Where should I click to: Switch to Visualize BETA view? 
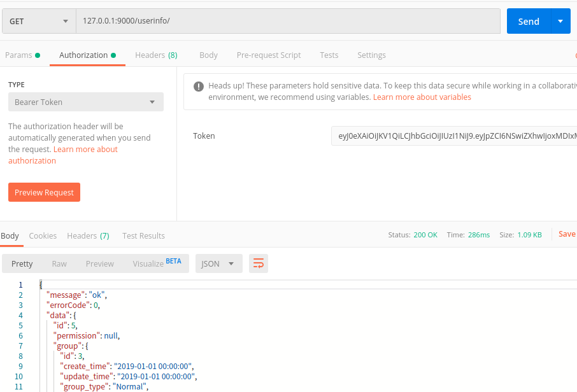click(x=157, y=263)
